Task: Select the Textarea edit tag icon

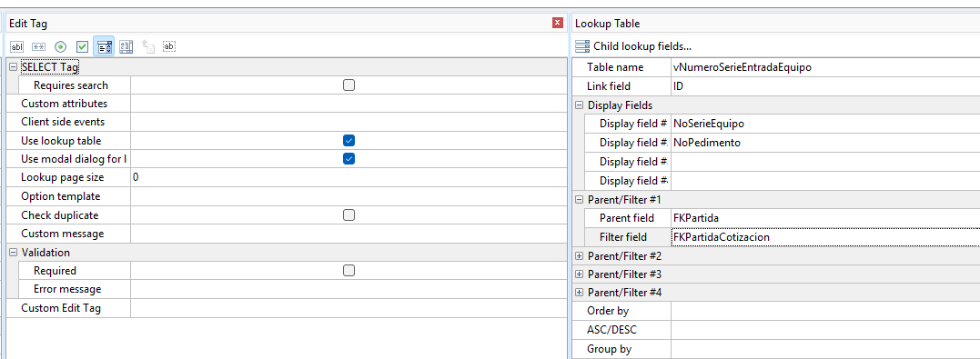Action: tap(126, 47)
